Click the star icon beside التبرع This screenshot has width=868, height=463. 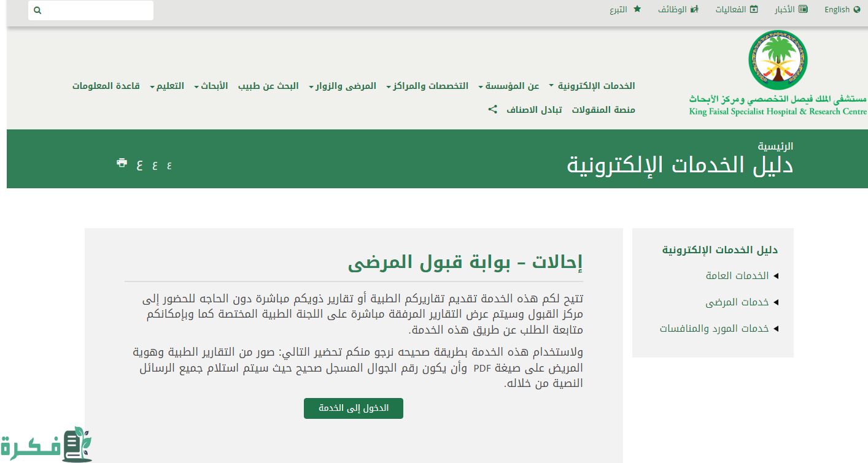click(x=637, y=9)
